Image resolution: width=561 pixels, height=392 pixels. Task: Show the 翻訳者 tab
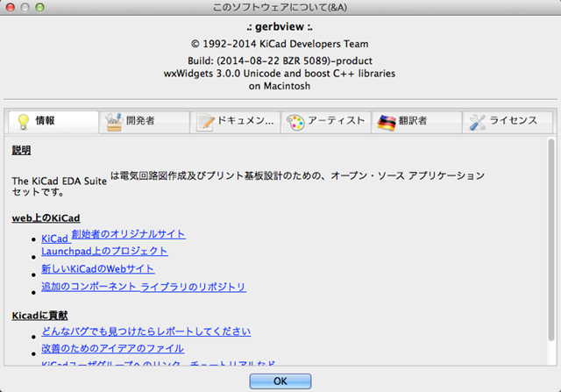(417, 122)
